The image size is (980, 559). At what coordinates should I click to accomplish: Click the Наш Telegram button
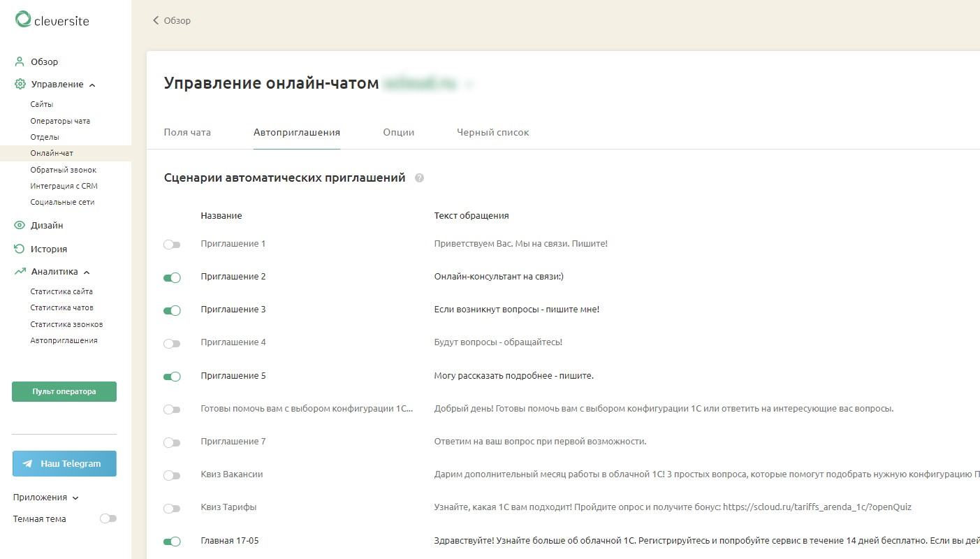[64, 463]
